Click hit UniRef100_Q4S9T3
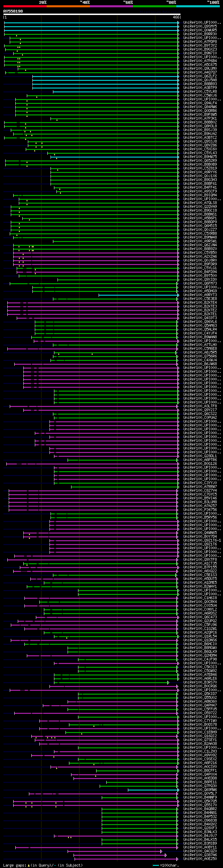 tap(200, 318)
